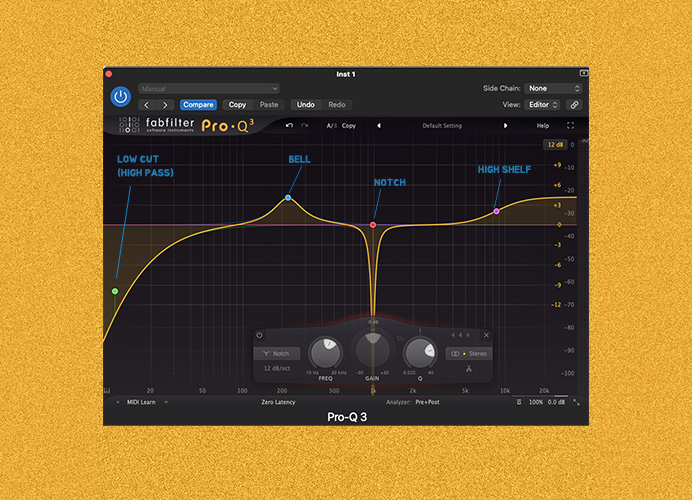692x500 pixels.
Task: Toggle full screen mode icon
Action: pos(570,126)
